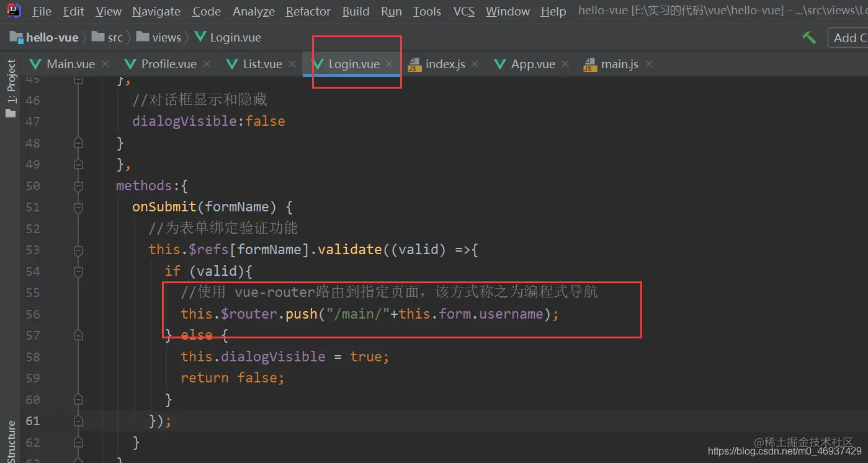Click the IntelliJ IDEA logo icon
The image size is (868, 463).
14,11
